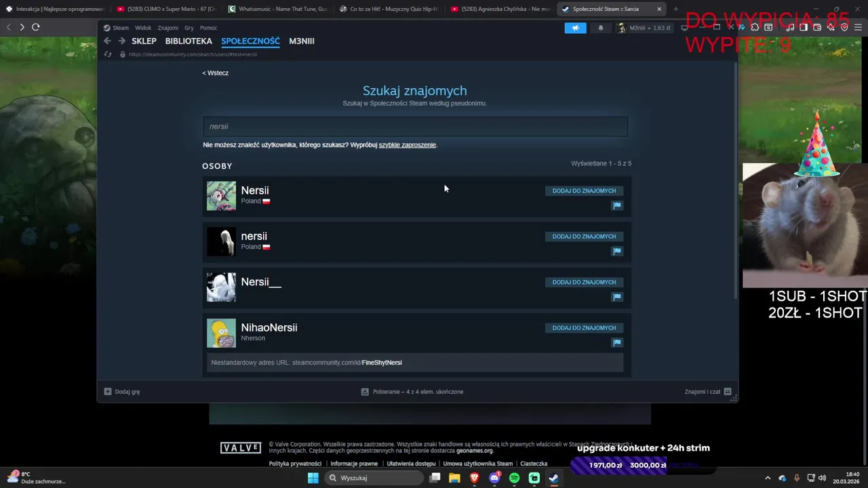Open Informacje prawne link
The width and height of the screenshot is (868, 488).
coord(354,464)
